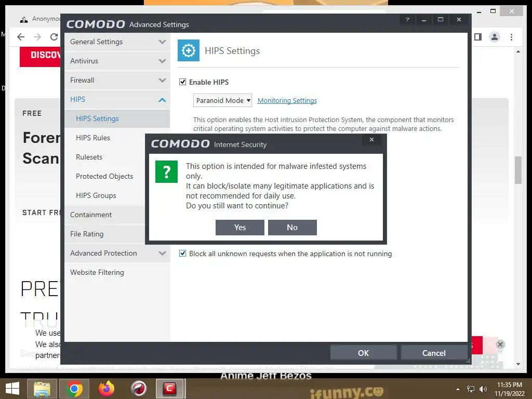Uncheck Enable HIPS checkbox

coord(182,82)
